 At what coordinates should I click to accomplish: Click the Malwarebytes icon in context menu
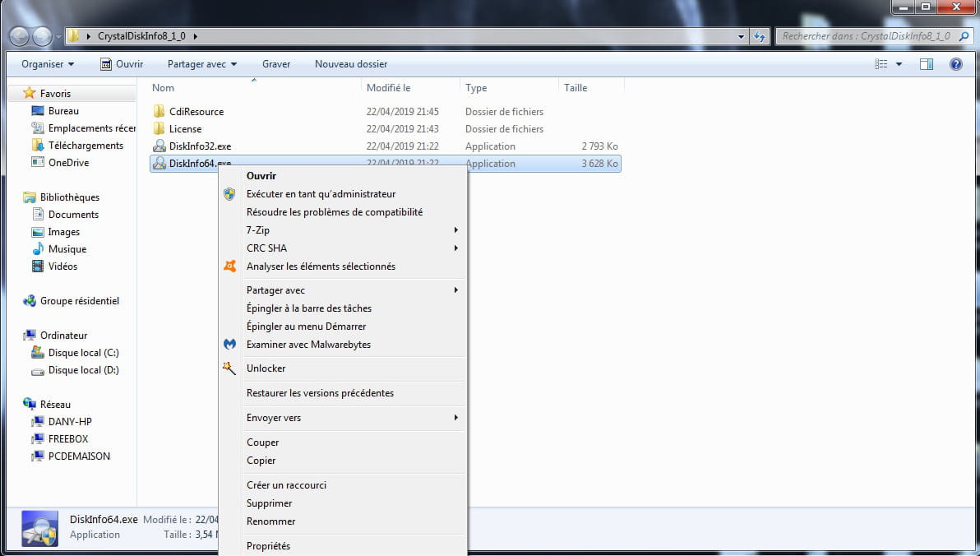pos(230,344)
